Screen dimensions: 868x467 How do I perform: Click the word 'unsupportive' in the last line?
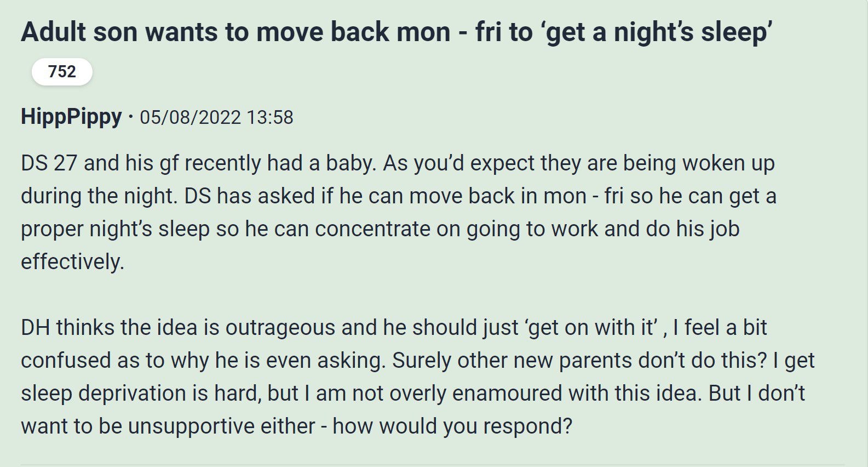[x=191, y=426]
